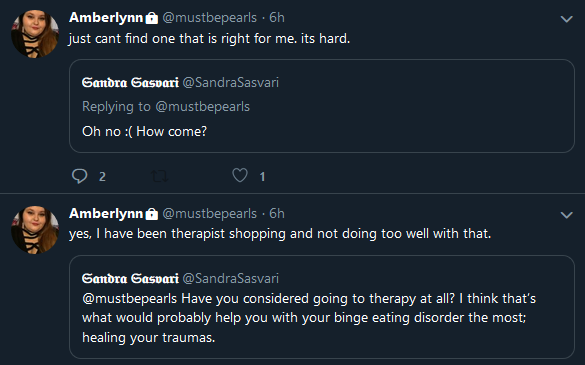Image resolution: width=585 pixels, height=365 pixels.
Task: Click the 6h timestamp on second tweet
Action: (x=277, y=213)
